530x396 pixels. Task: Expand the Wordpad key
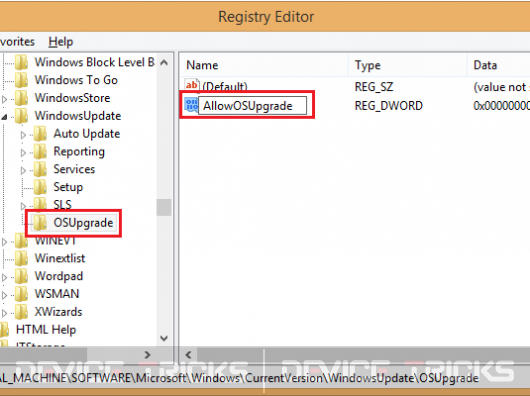coord(4,277)
